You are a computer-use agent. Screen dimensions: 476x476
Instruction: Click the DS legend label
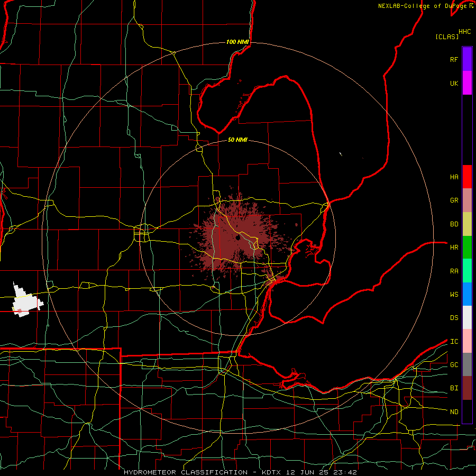click(454, 318)
